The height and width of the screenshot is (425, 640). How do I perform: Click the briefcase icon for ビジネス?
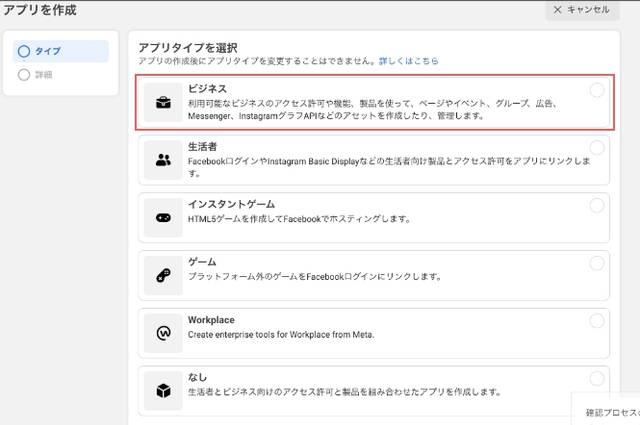(x=163, y=102)
